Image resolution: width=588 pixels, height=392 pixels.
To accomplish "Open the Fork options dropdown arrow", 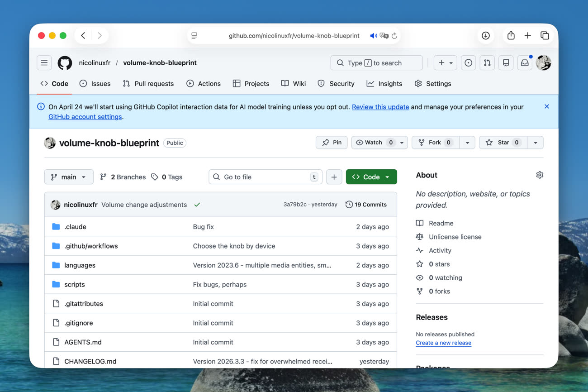I will point(467,143).
